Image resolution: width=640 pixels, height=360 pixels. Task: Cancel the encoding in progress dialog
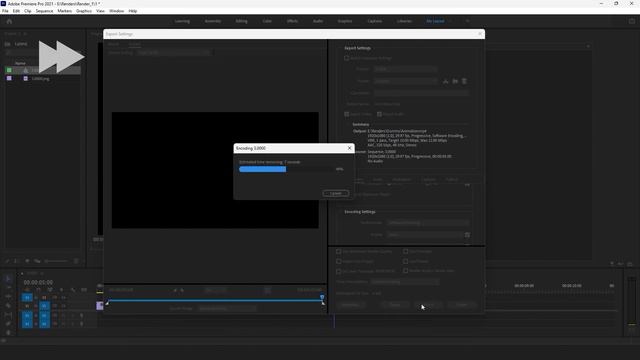(336, 193)
